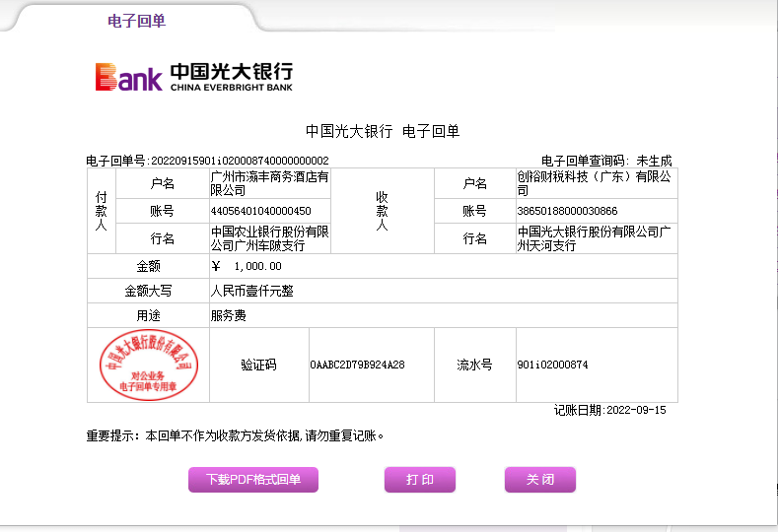Click the 下载PDF格式回单 button
The height and width of the screenshot is (532, 778).
click(253, 480)
